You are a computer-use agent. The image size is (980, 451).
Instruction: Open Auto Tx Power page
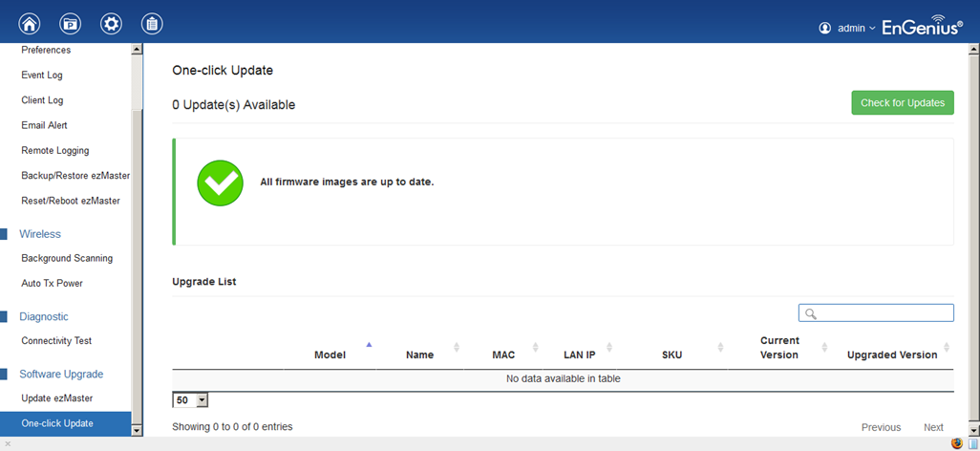(52, 283)
